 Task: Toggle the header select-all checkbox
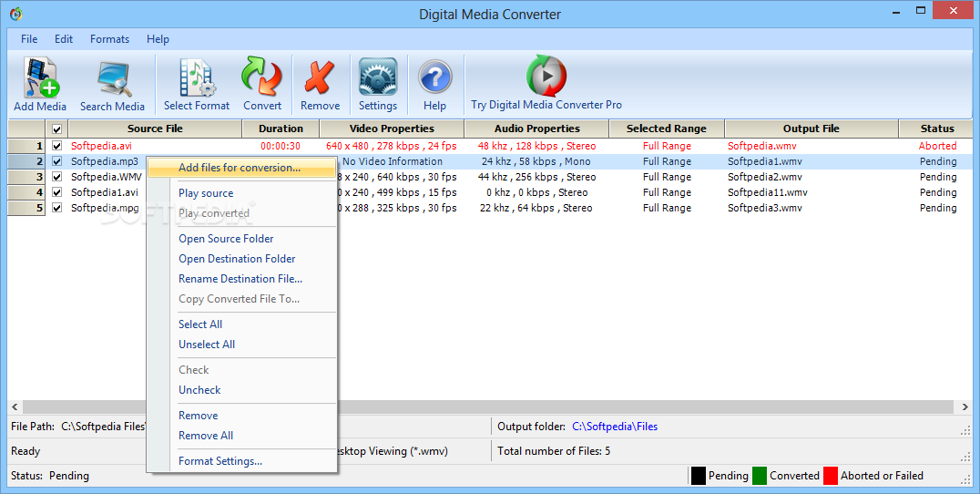56,129
